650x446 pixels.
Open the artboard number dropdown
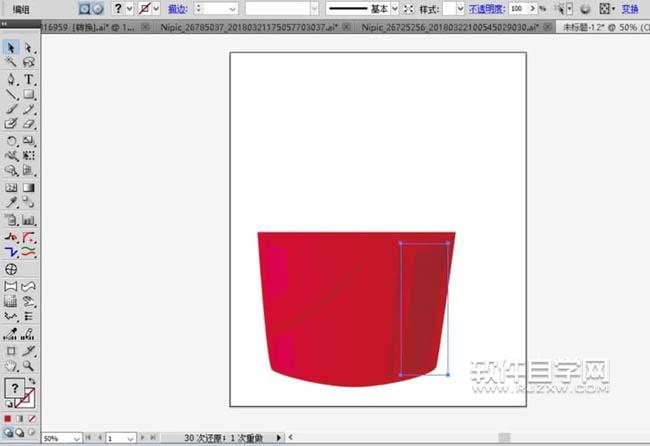(x=131, y=438)
